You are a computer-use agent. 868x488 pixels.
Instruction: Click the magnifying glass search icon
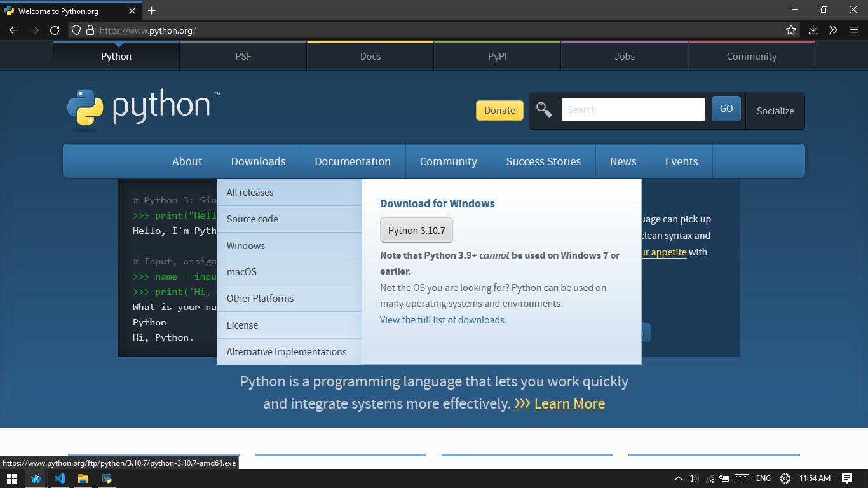coord(544,110)
